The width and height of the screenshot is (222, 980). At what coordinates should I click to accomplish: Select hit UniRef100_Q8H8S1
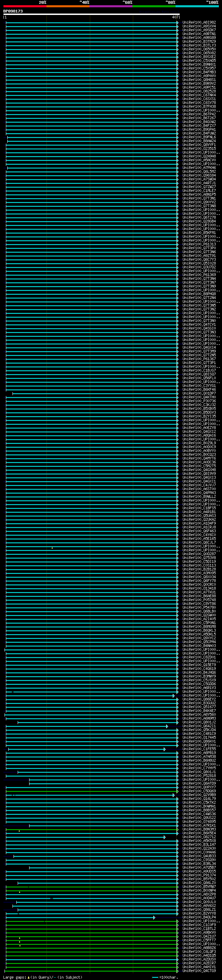tap(199, 80)
